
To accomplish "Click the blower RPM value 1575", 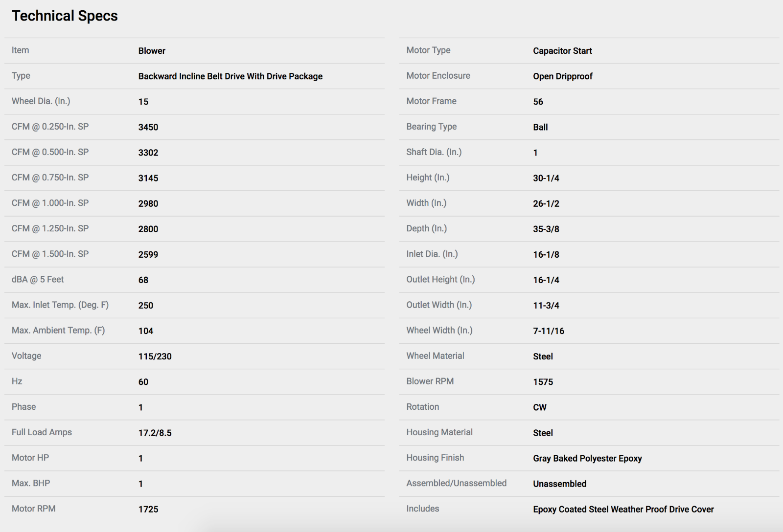I will coord(543,382).
